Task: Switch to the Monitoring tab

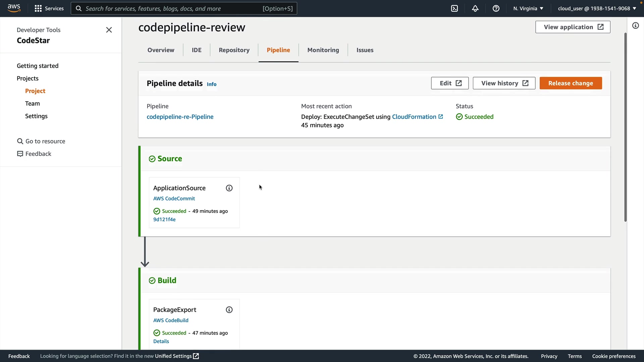Action: (x=323, y=50)
